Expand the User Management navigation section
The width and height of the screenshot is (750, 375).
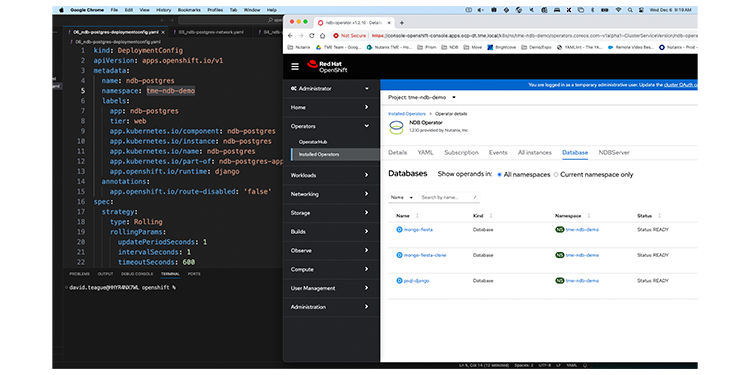point(330,288)
